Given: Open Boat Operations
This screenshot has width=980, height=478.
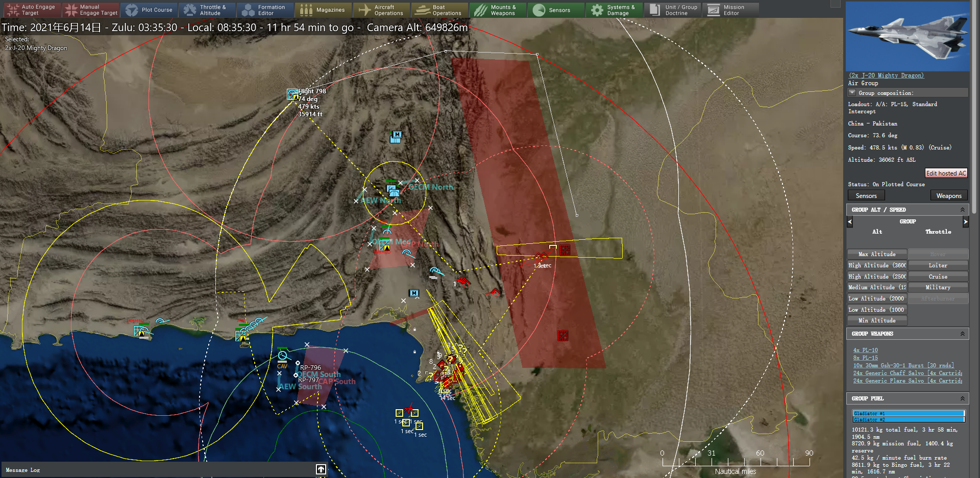Looking at the screenshot, I should [440, 10].
